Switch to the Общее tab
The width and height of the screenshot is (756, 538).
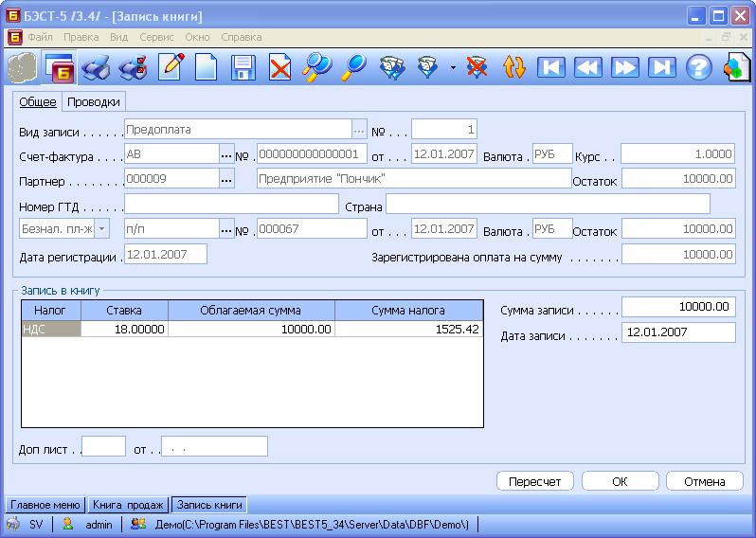(38, 101)
